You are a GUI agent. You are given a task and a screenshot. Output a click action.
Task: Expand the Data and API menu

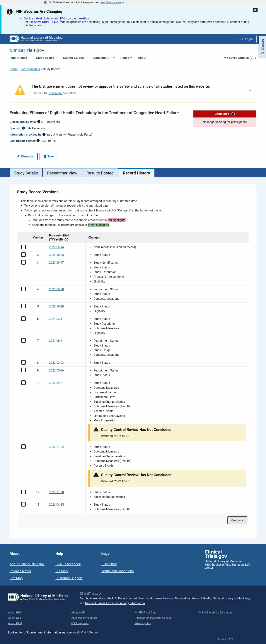104,58
